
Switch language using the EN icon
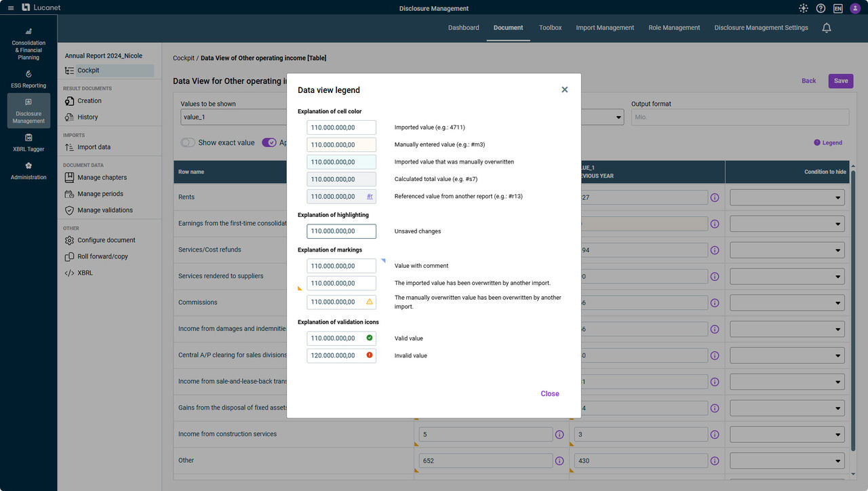(x=837, y=8)
